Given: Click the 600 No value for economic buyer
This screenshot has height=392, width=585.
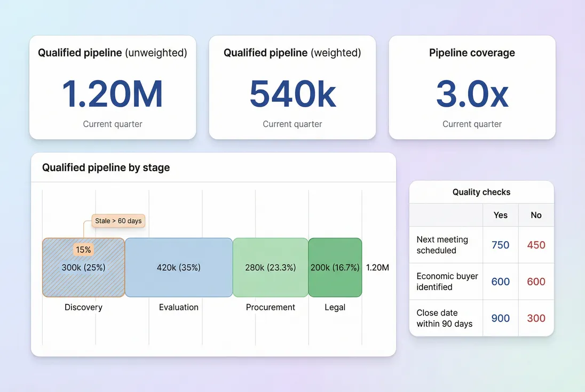Looking at the screenshot, I should point(536,282).
